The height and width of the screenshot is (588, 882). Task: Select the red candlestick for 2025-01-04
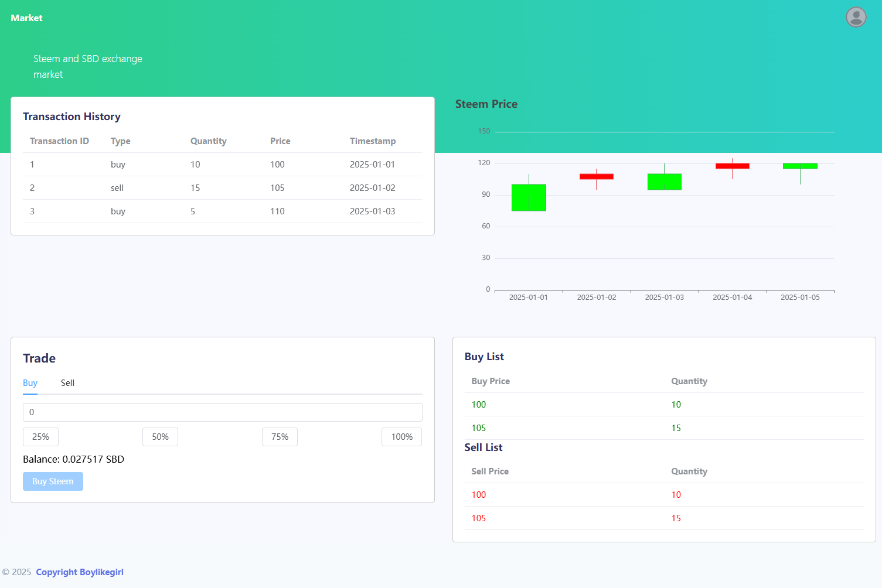pos(733,166)
